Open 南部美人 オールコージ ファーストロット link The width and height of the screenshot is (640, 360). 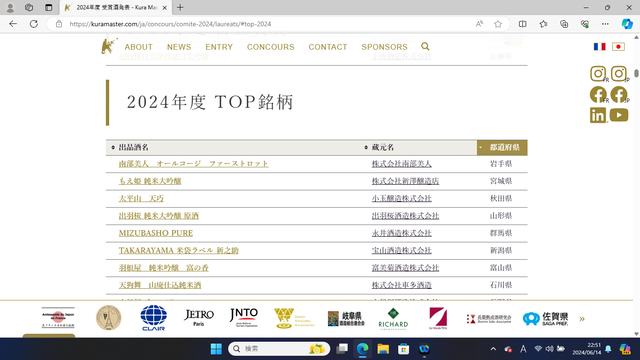coord(193,164)
